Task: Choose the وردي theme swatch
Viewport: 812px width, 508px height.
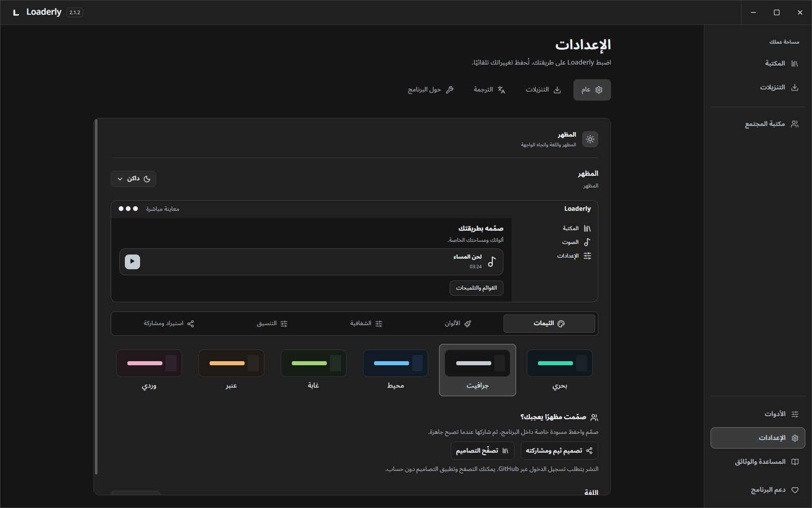Action: pyautogui.click(x=149, y=370)
